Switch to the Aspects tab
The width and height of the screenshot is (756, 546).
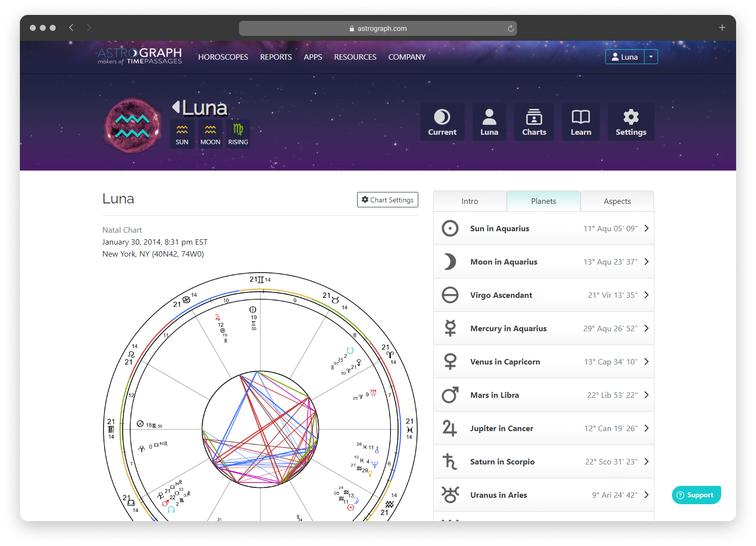click(x=617, y=201)
